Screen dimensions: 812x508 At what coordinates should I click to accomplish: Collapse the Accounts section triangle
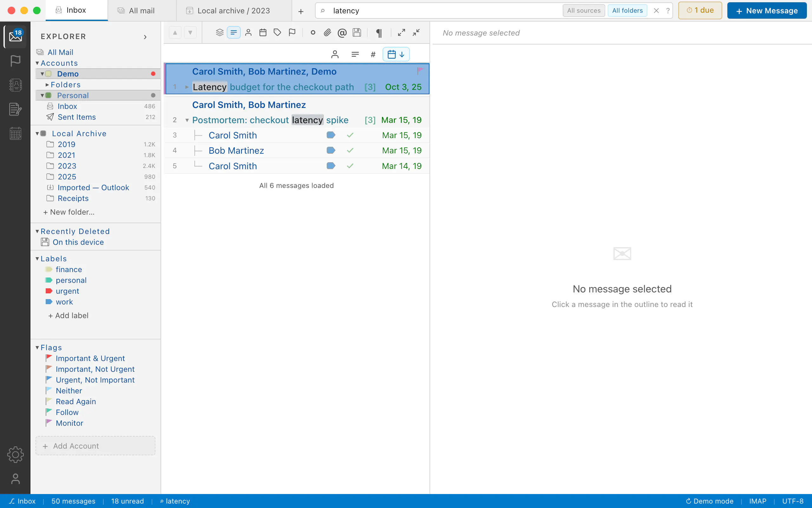tap(37, 63)
